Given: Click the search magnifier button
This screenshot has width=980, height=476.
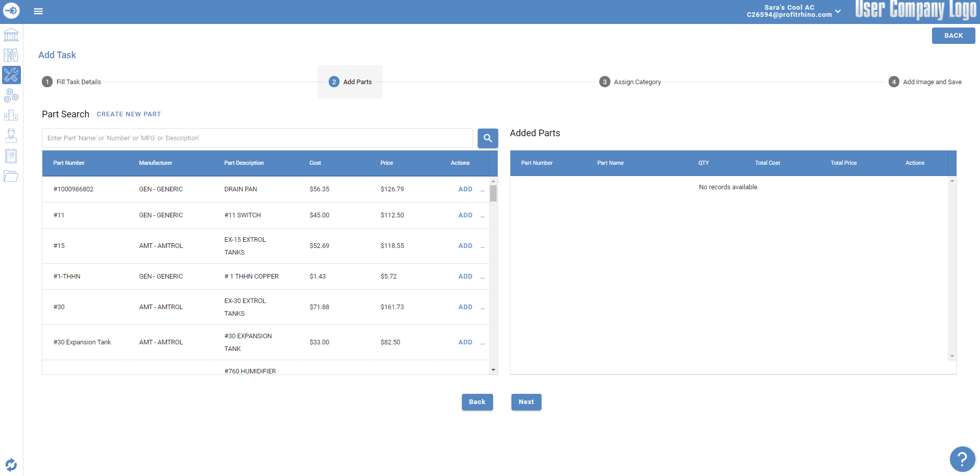Looking at the screenshot, I should [487, 138].
